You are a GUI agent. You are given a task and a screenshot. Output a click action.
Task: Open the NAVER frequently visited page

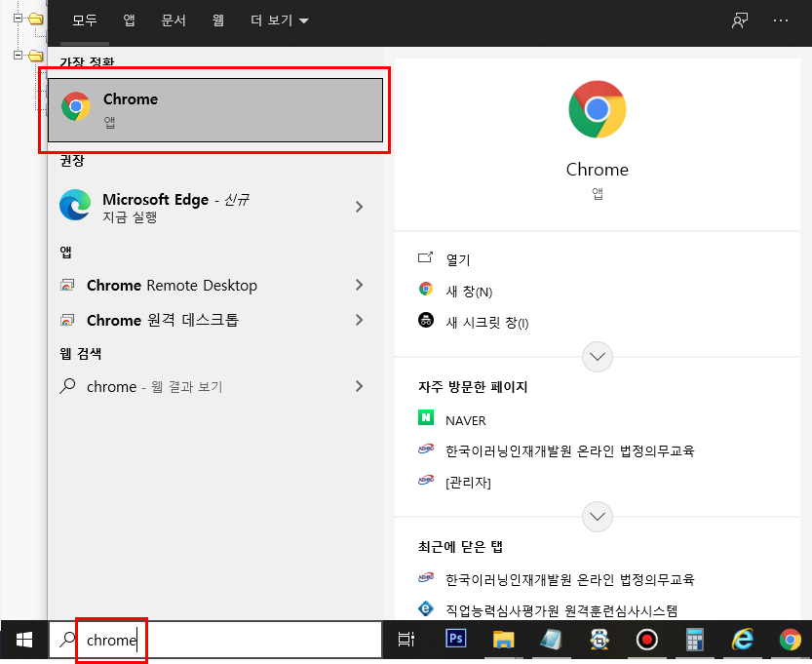pos(466,420)
